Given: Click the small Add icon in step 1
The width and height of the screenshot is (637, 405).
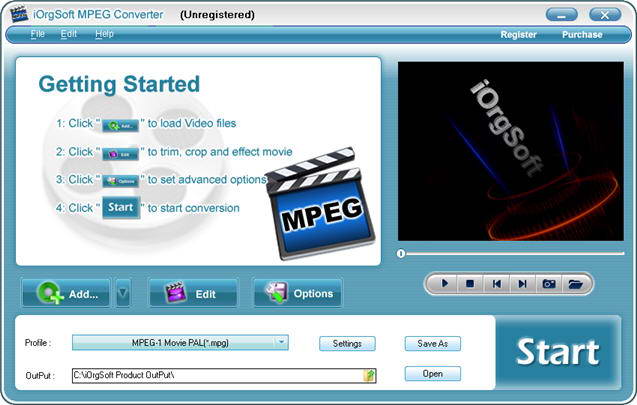Looking at the screenshot, I should click(120, 125).
